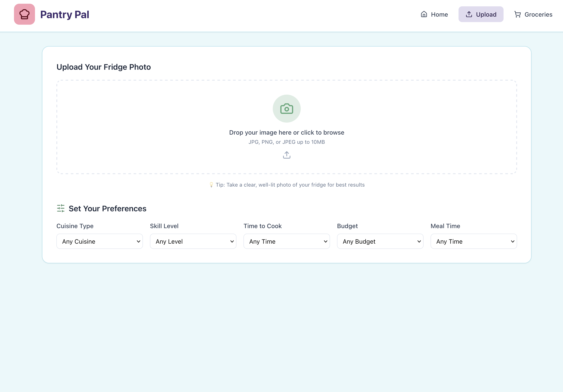Expand the Meal Time dropdown
Viewport: 563px width, 392px height.
coord(473,241)
